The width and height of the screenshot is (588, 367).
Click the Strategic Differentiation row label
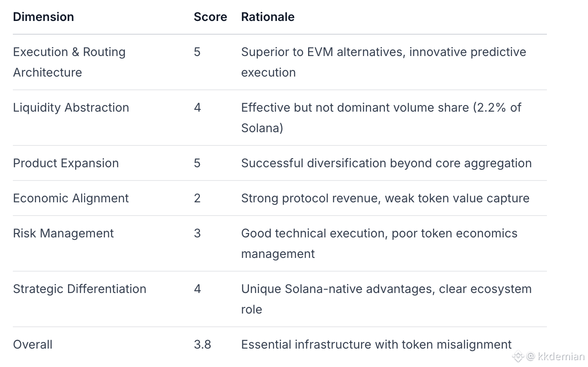pyautogui.click(x=80, y=289)
